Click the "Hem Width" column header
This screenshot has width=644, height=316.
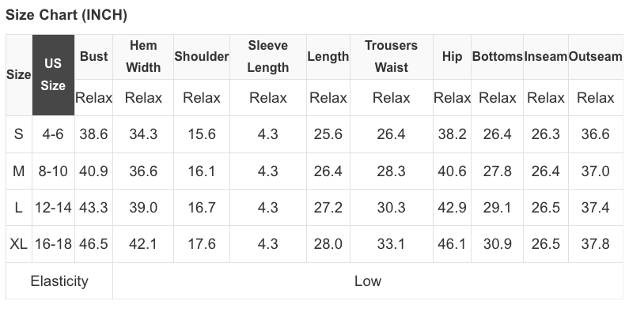(143, 57)
